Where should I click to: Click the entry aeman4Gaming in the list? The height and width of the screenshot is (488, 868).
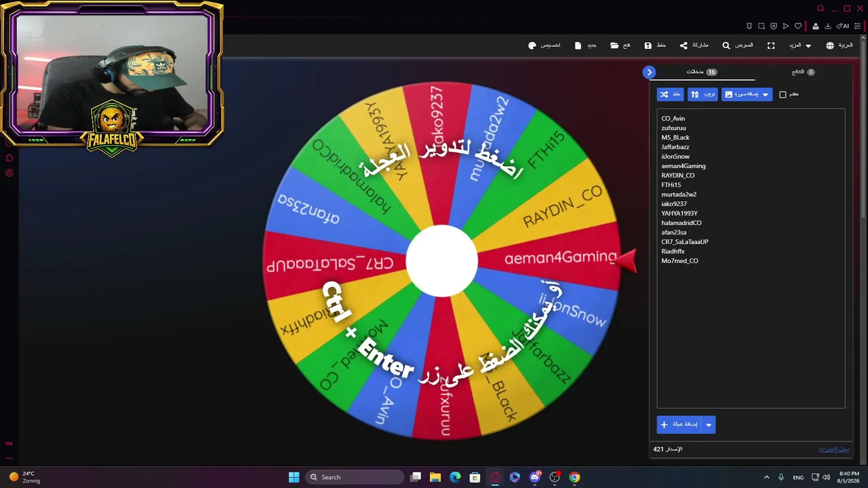coord(684,166)
